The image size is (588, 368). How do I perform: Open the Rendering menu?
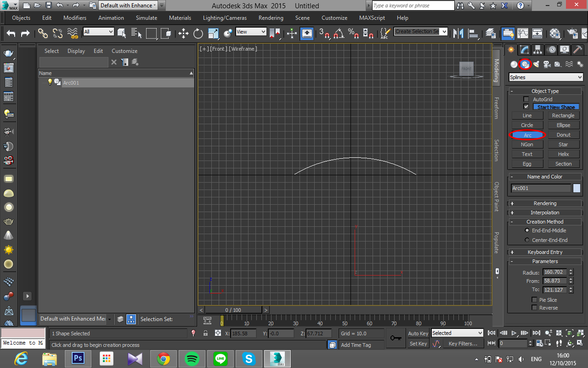pos(271,18)
